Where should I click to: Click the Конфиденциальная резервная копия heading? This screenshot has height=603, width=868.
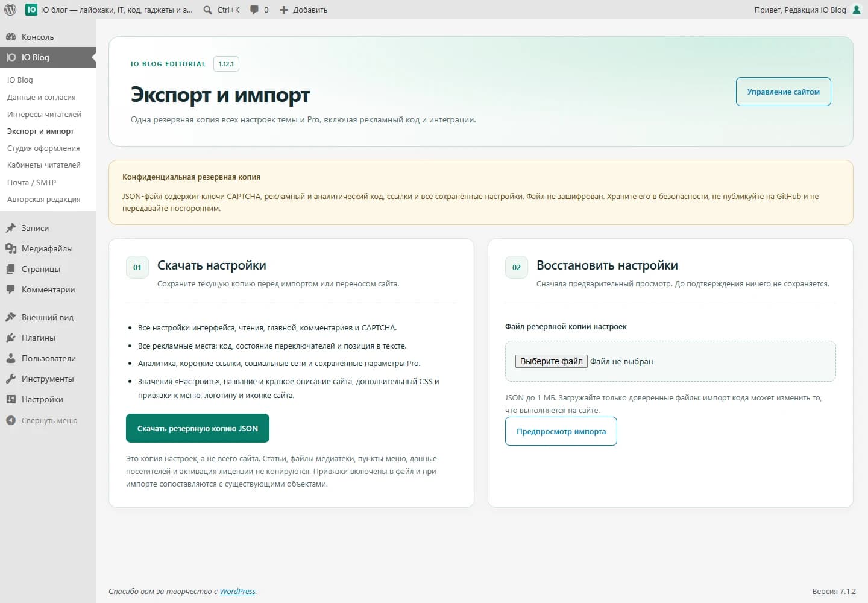coord(191,177)
